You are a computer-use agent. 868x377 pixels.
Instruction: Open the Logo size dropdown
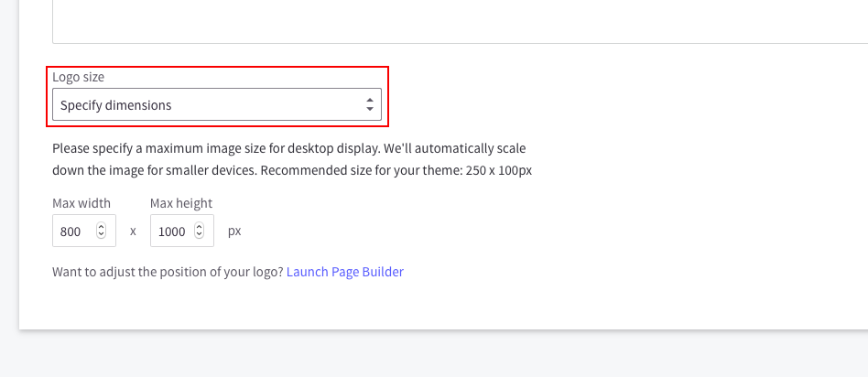click(x=216, y=105)
